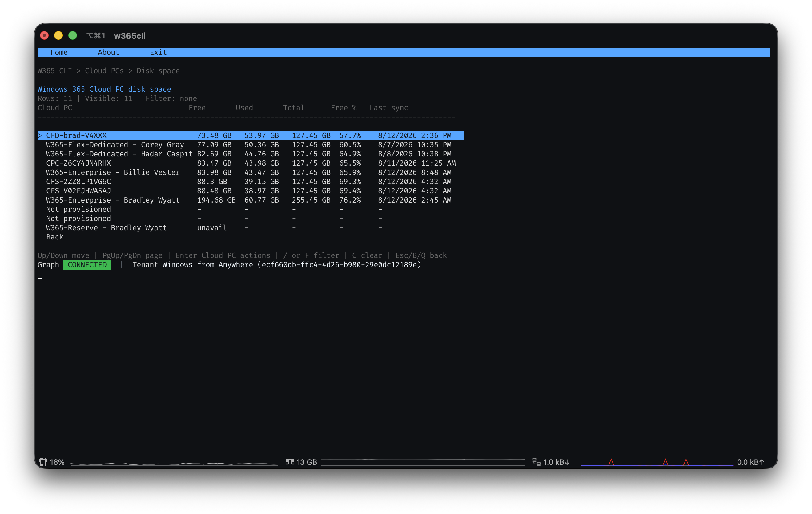Click the 88.3 GB free value

(x=212, y=182)
